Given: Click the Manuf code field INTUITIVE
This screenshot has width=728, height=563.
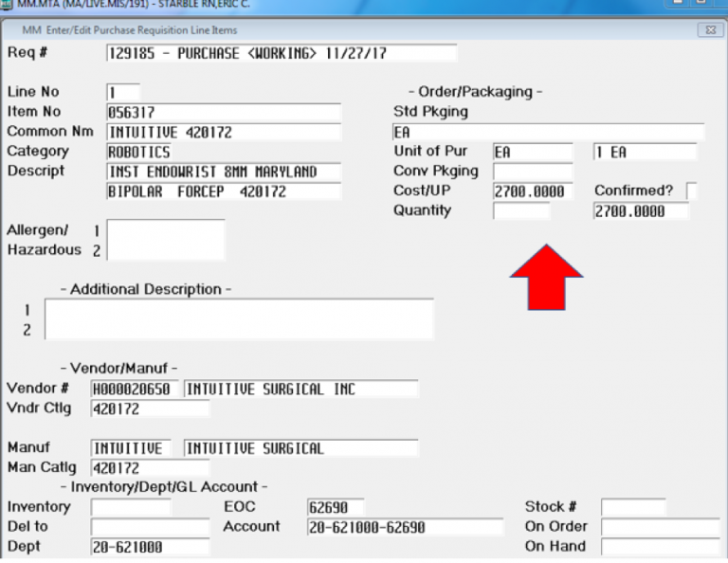Looking at the screenshot, I should (131, 448).
